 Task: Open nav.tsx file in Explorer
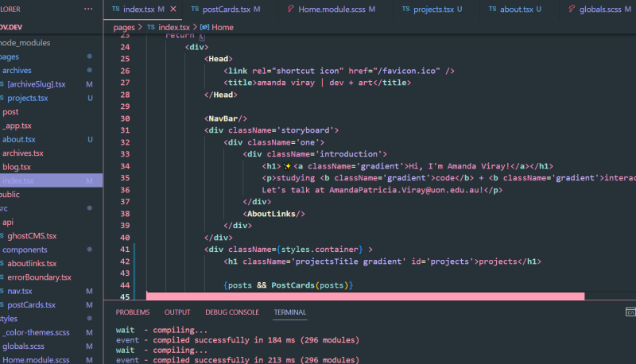(19, 291)
